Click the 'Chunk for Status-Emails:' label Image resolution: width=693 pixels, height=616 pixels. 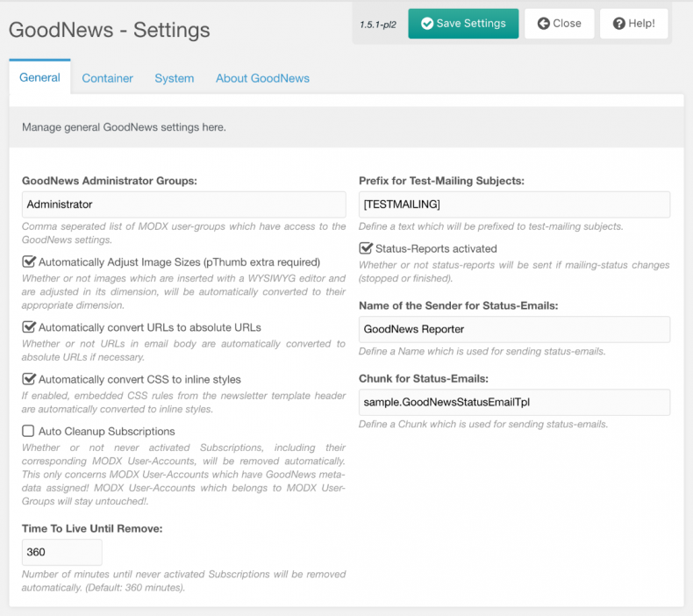[x=424, y=378]
